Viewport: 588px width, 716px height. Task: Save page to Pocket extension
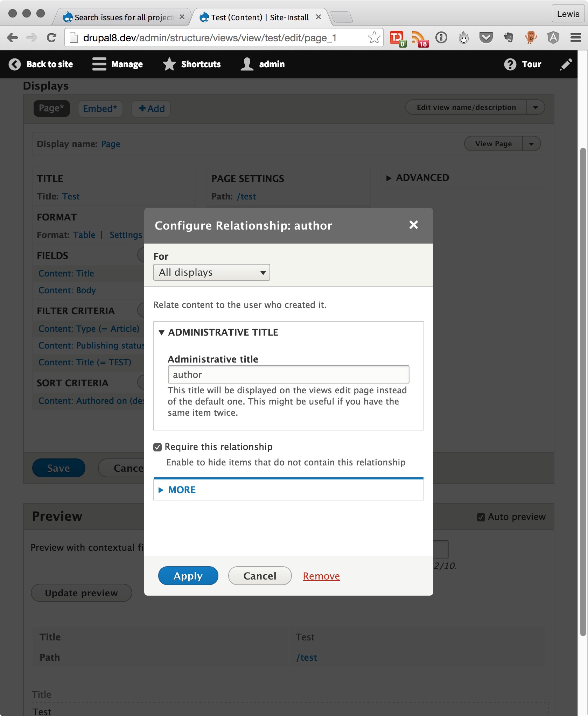tap(486, 37)
